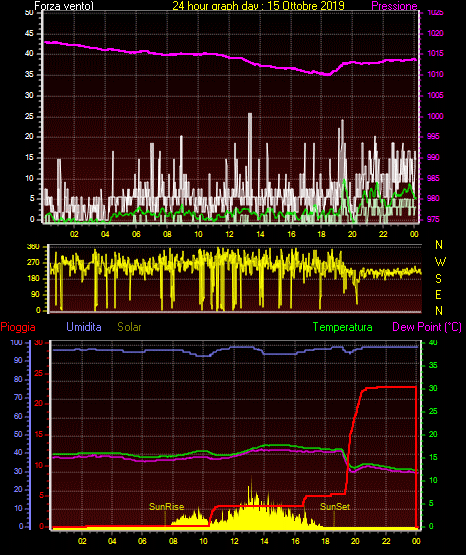Click the hour "06" label under the rain chart

click(x=142, y=541)
